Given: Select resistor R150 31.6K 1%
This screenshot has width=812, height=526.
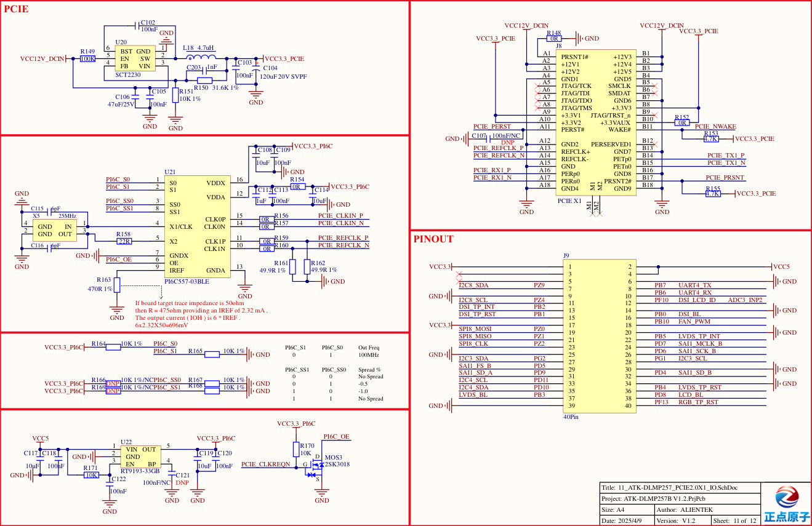Looking at the screenshot, I should click(204, 81).
